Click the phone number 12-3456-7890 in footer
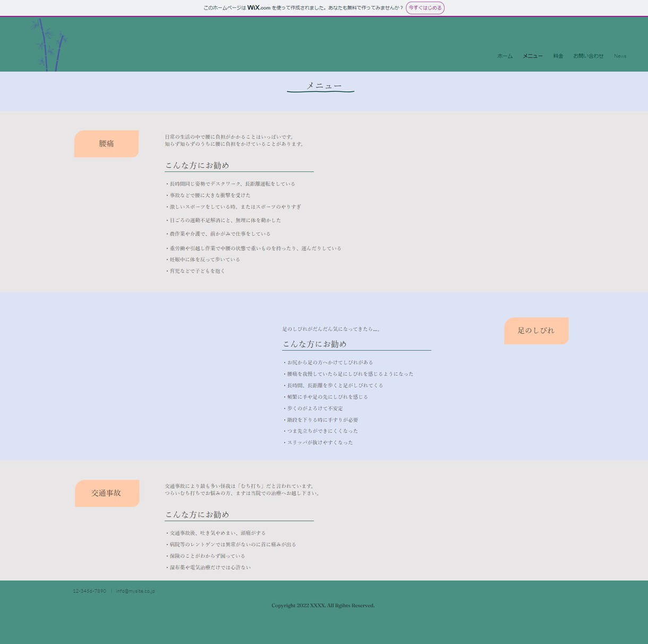The height and width of the screenshot is (644, 648). pos(89,591)
